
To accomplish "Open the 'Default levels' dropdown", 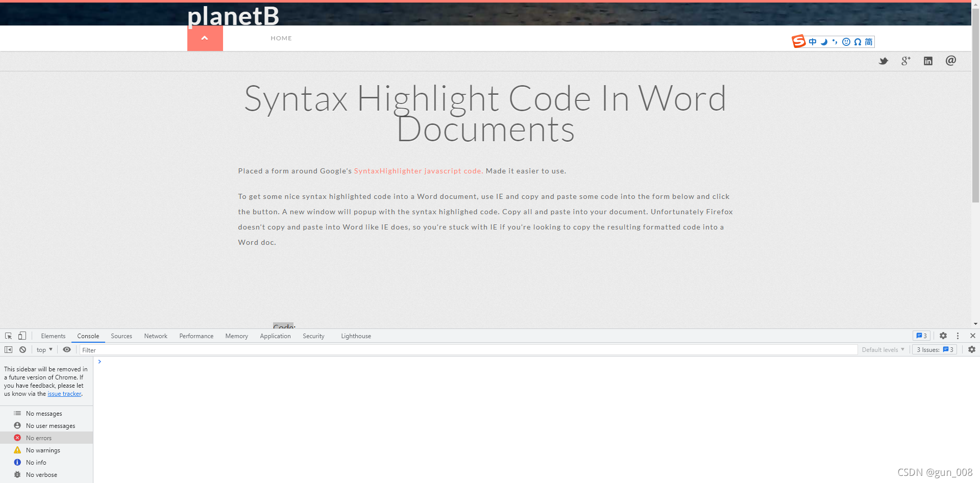I will pos(882,349).
